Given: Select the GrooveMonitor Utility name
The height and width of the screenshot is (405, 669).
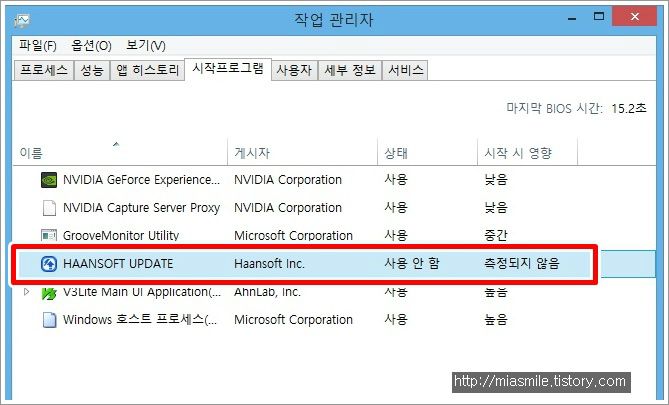Looking at the screenshot, I should click(121, 236).
